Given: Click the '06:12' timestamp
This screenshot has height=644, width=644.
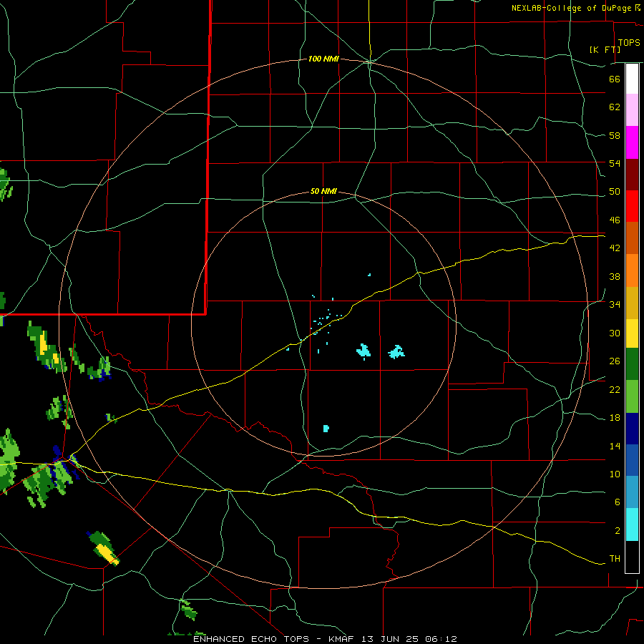Looking at the screenshot, I should pyautogui.click(x=441, y=639).
